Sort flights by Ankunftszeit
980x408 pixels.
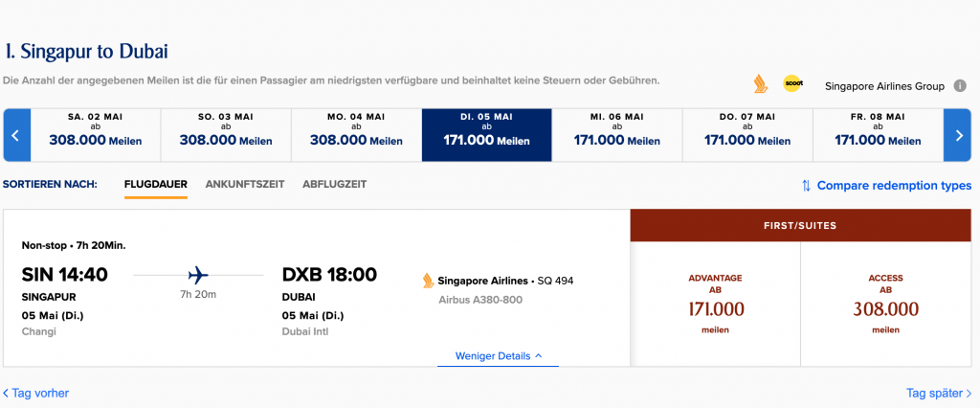coord(245,184)
